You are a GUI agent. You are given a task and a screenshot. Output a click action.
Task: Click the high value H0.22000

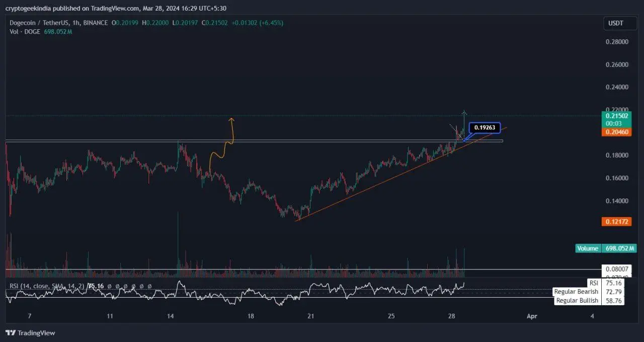point(155,23)
